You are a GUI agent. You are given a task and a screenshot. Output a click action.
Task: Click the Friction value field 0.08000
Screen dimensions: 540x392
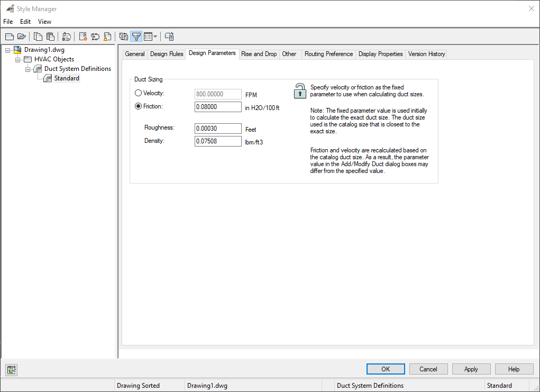coord(218,107)
